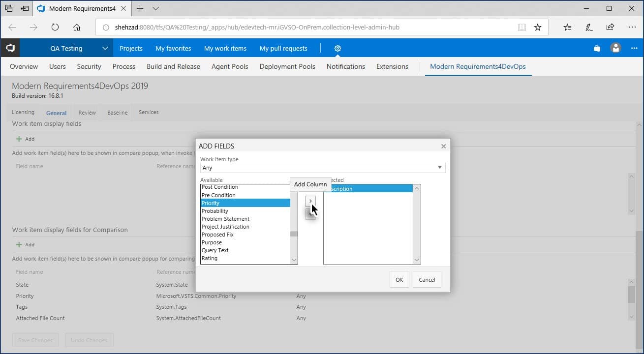Confirm the dialog with OK
Image resolution: width=644 pixels, height=354 pixels.
pos(399,279)
